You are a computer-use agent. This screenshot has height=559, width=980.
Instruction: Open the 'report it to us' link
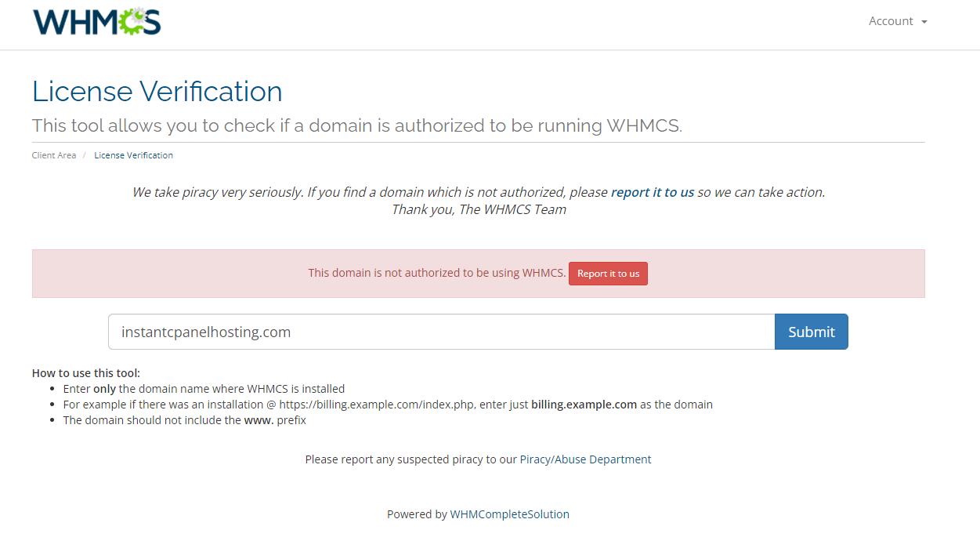(653, 192)
